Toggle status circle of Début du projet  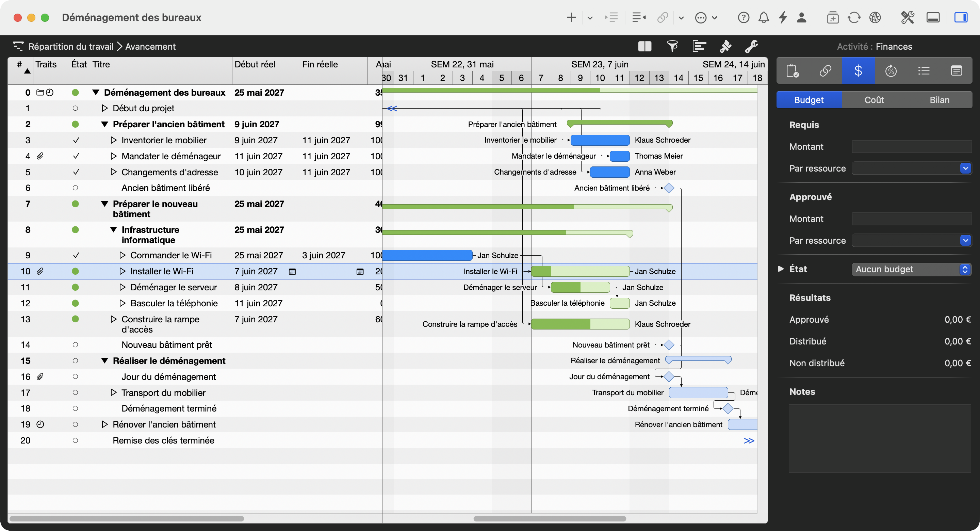tap(75, 109)
